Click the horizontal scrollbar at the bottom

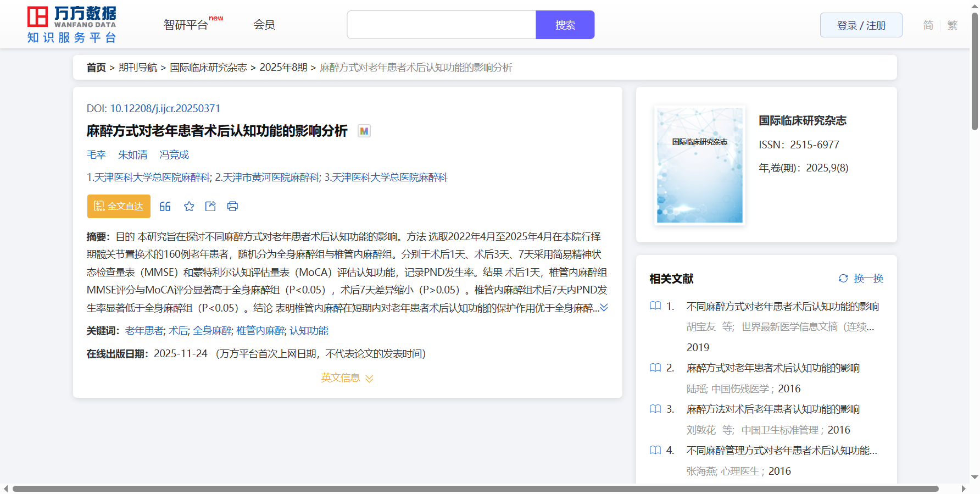475,489
